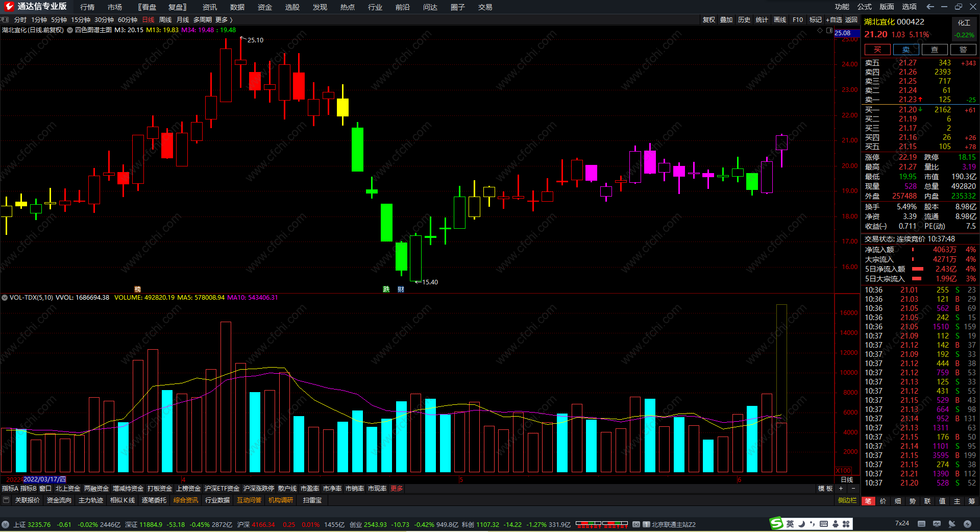
Task: Click the soft keyboard icon in input bar
Action: click(x=824, y=524)
